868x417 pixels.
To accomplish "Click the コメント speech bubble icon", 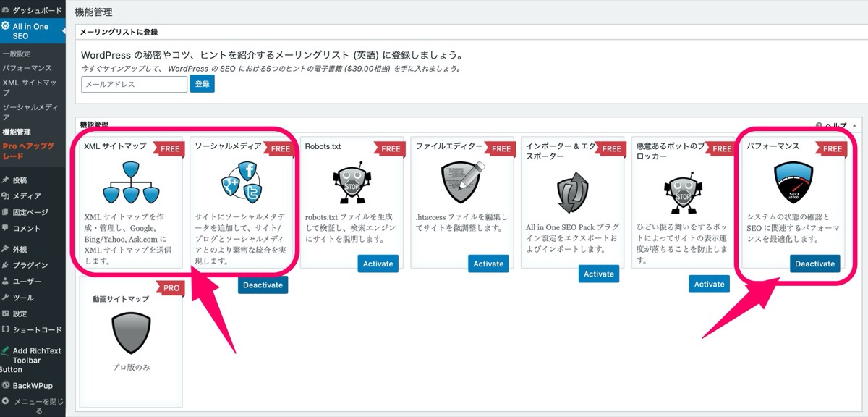I will click(6, 229).
